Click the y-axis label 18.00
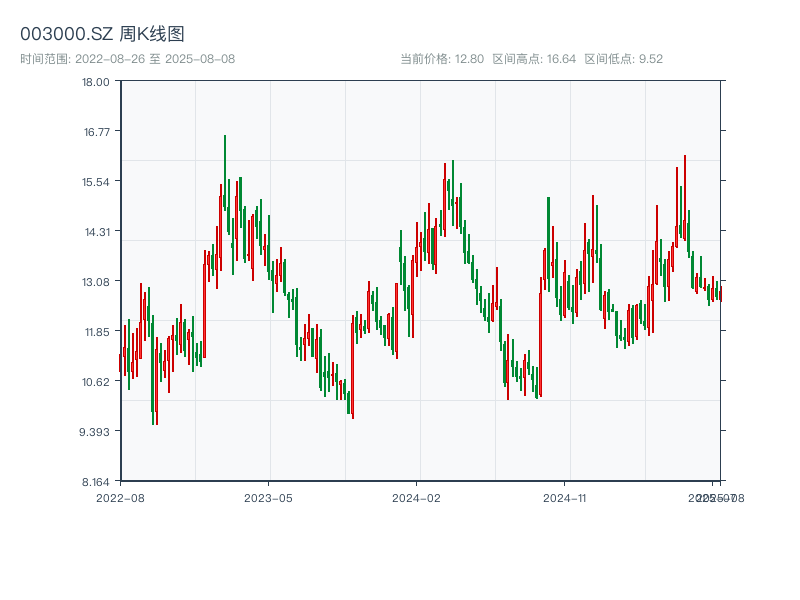 [x=96, y=82]
